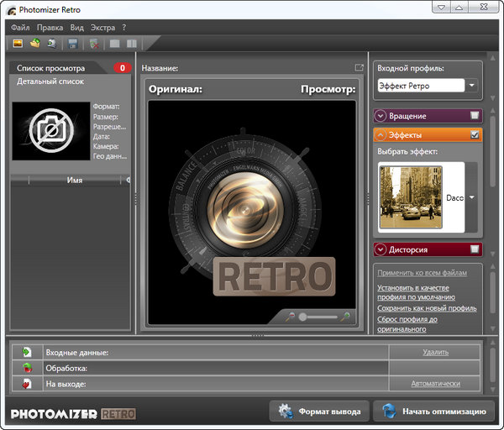
Task: Open the effect selection dropdown arrow
Action: coord(471,197)
